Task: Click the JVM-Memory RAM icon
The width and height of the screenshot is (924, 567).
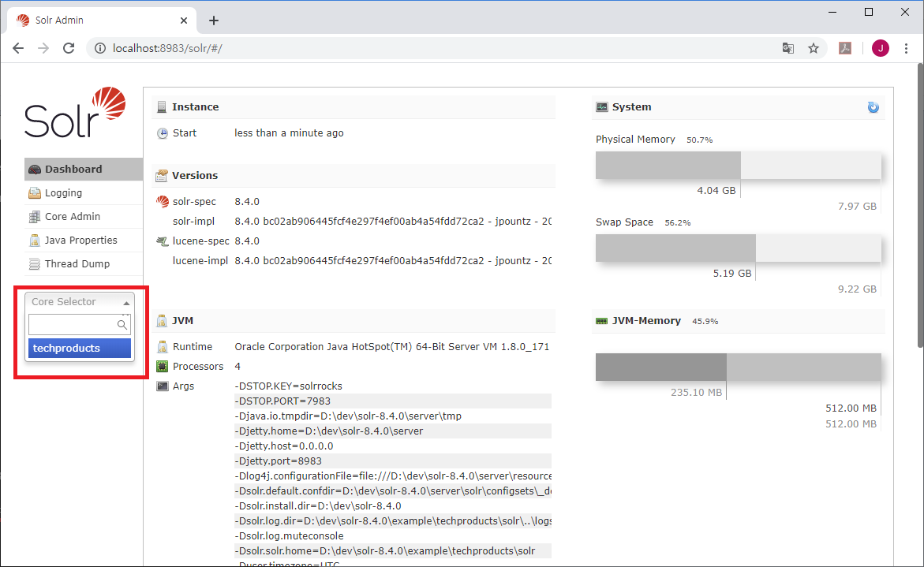Action: coord(601,321)
